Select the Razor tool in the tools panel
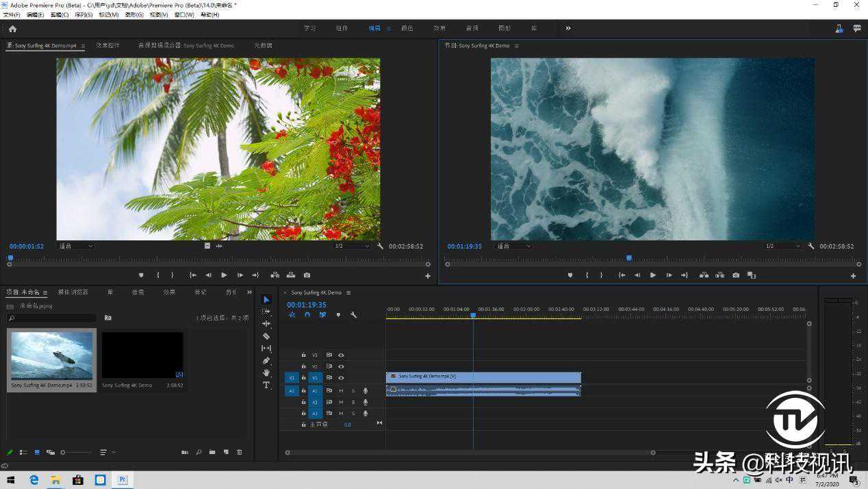The image size is (868, 489). 266,336
